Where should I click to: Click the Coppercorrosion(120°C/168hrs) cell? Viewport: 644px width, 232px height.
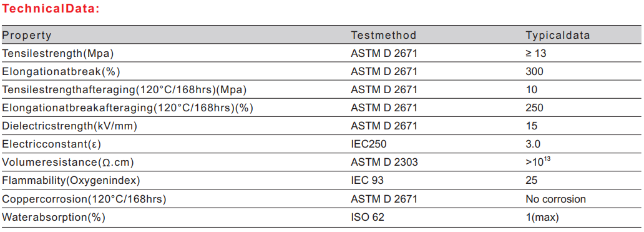pos(84,199)
